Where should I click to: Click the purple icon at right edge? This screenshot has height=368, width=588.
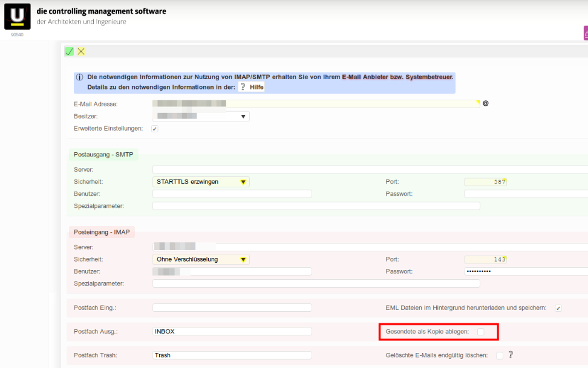[x=585, y=33]
